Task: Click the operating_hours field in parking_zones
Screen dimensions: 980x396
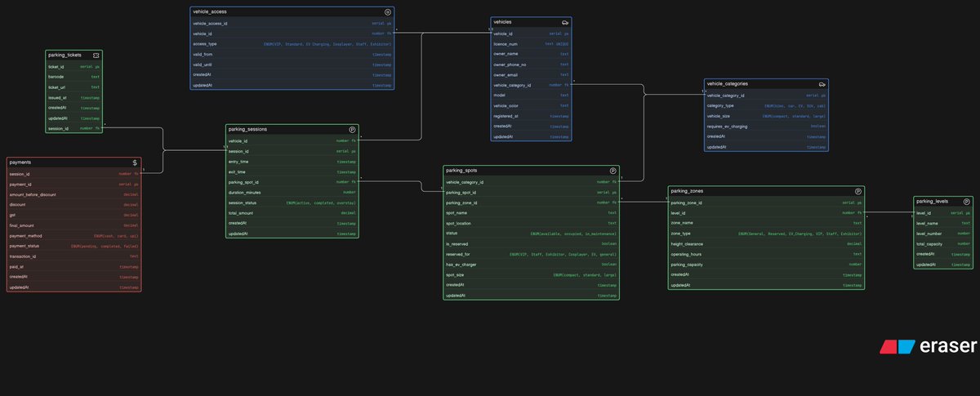Action: pyautogui.click(x=766, y=254)
